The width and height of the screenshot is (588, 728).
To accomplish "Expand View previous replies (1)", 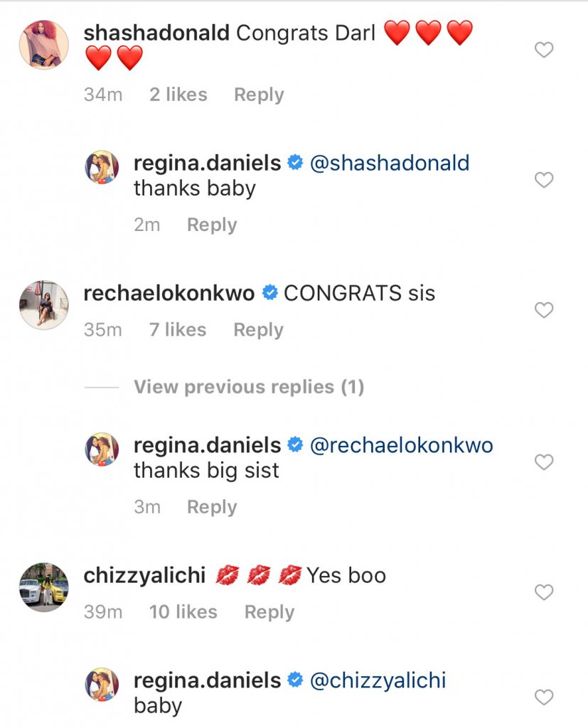I will coord(248,387).
